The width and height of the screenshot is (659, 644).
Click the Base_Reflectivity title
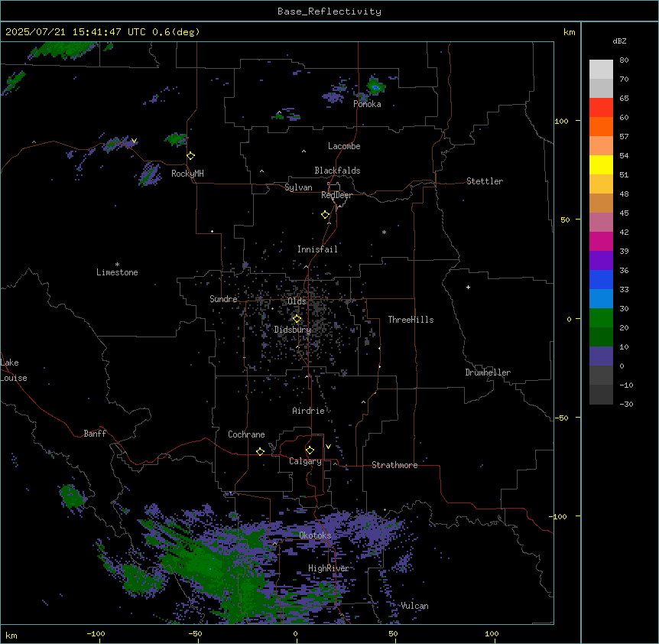(x=329, y=11)
